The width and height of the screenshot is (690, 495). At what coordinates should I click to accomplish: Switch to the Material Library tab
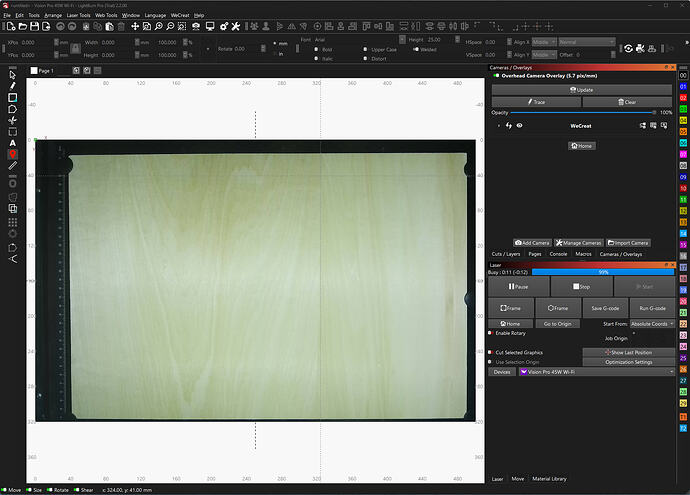click(x=549, y=479)
